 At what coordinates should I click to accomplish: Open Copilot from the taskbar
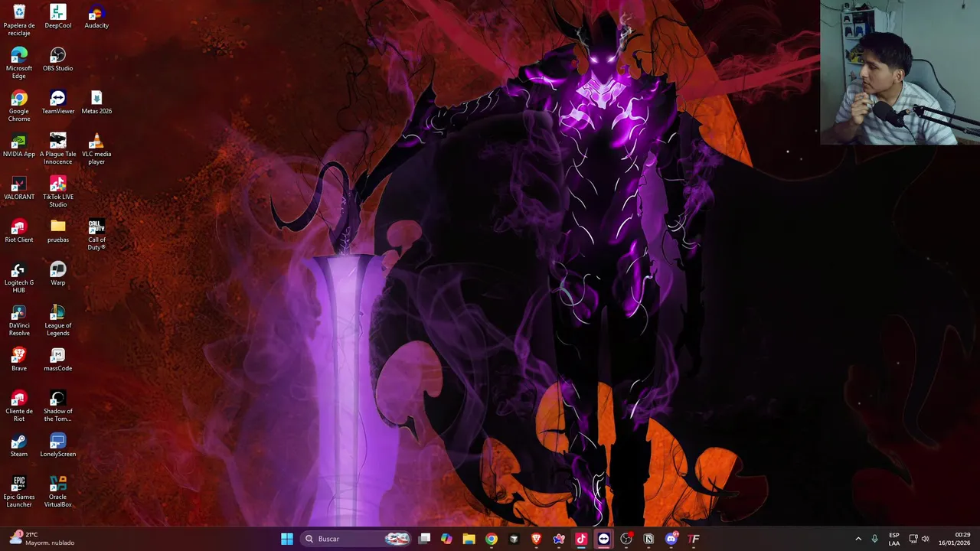pos(446,539)
